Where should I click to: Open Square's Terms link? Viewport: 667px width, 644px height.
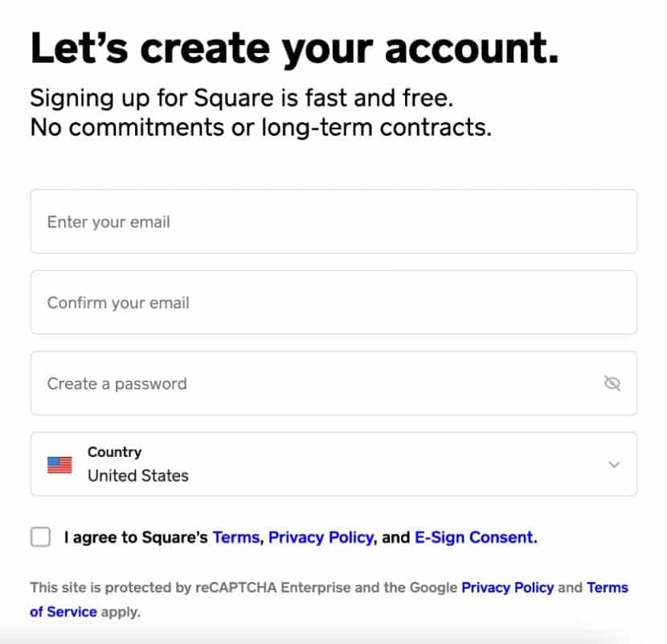pos(234,536)
